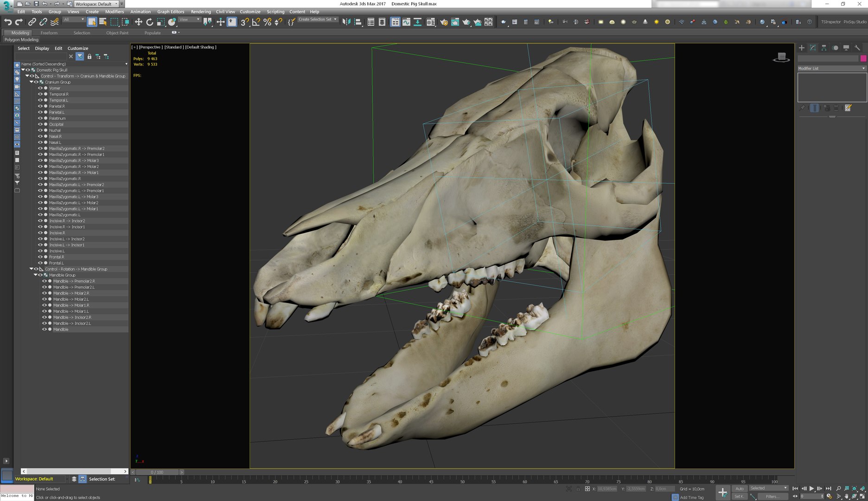Open the Modify tab in command panel
Screen dimensions: 868x501
click(813, 48)
